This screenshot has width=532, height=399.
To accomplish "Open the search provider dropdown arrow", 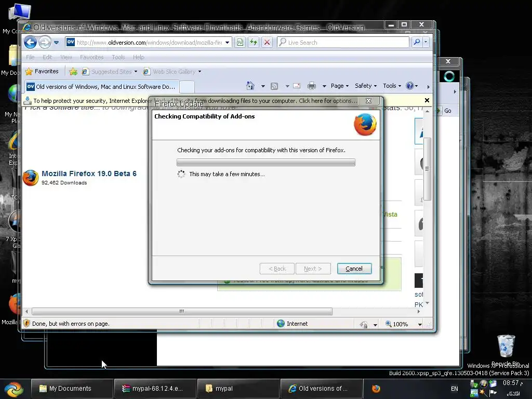I will click(425, 42).
